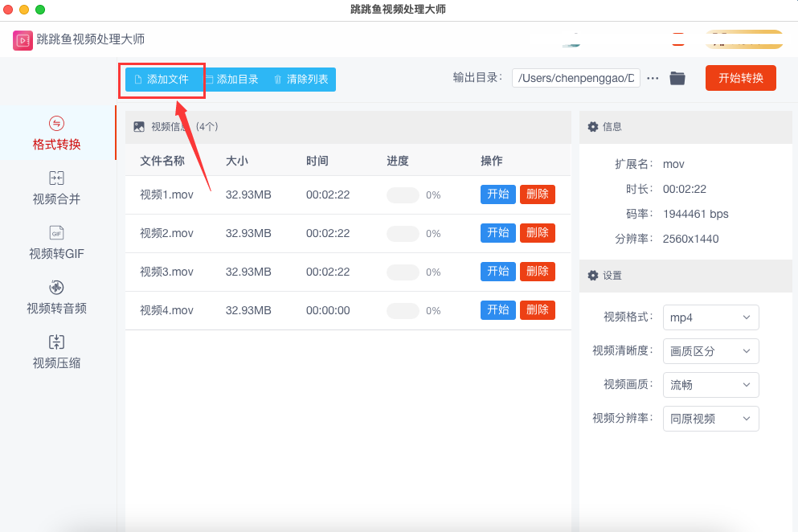The width and height of the screenshot is (798, 532).
Task: Click the gear icon beside 设置
Action: click(593, 276)
